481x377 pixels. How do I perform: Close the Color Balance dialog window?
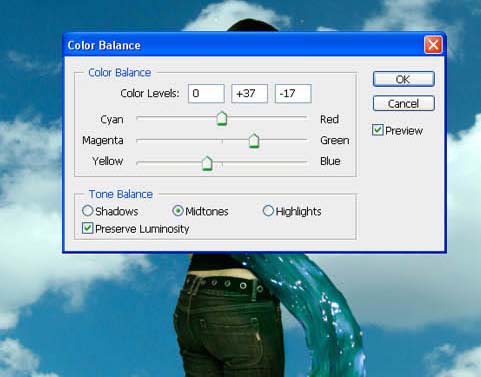click(433, 45)
